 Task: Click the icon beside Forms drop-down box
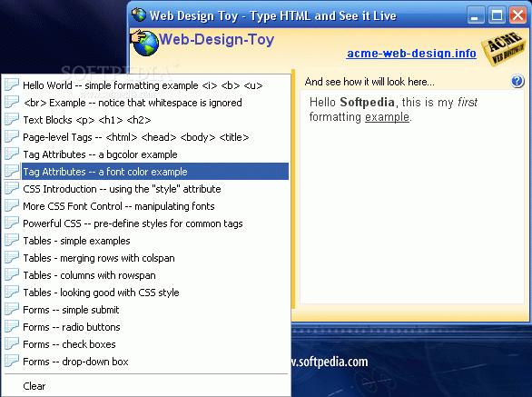(12, 362)
